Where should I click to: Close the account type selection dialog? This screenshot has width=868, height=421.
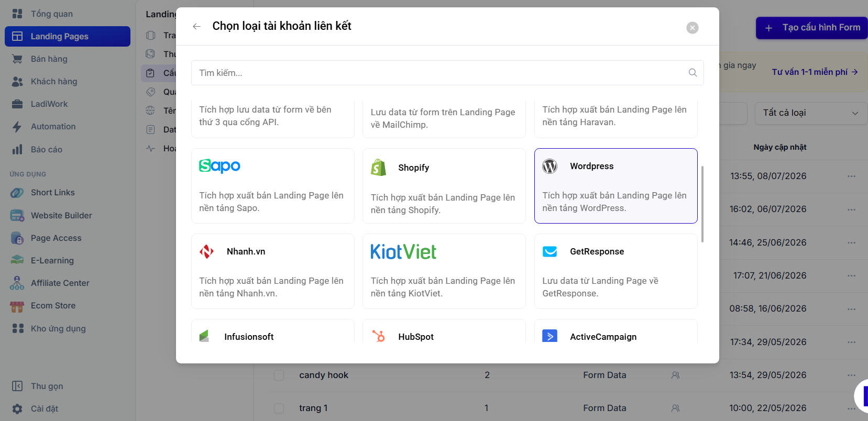coord(693,28)
